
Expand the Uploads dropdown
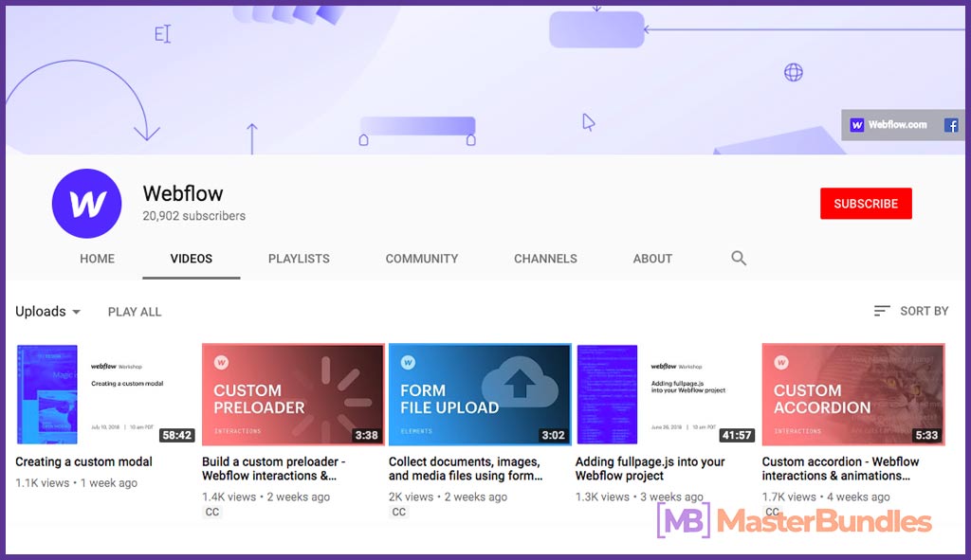pos(47,311)
